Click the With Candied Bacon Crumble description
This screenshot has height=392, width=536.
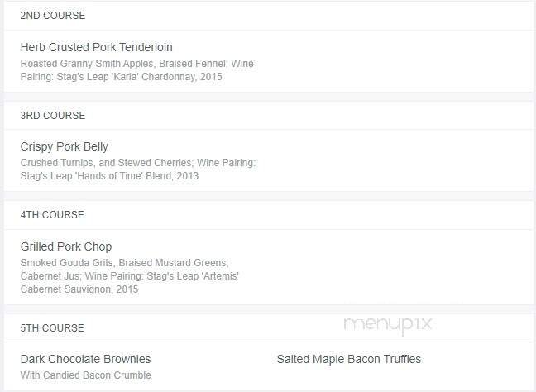click(86, 375)
